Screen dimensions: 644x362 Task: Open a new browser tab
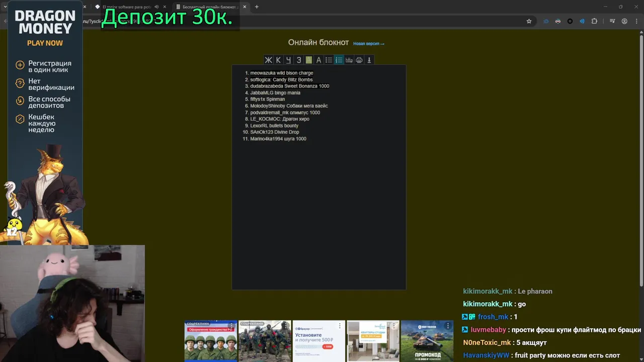point(257,7)
